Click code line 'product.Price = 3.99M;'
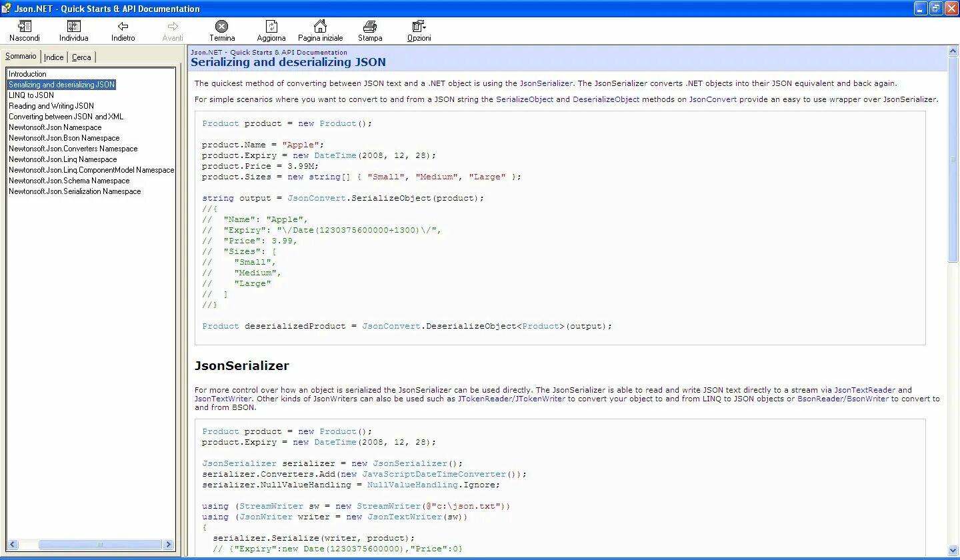 coord(261,166)
